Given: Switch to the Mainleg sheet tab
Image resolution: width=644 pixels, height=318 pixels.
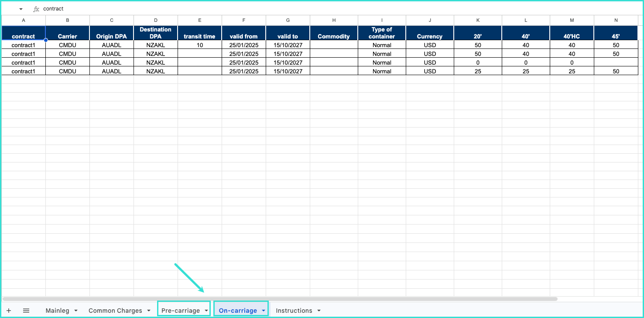Looking at the screenshot, I should coord(57,311).
